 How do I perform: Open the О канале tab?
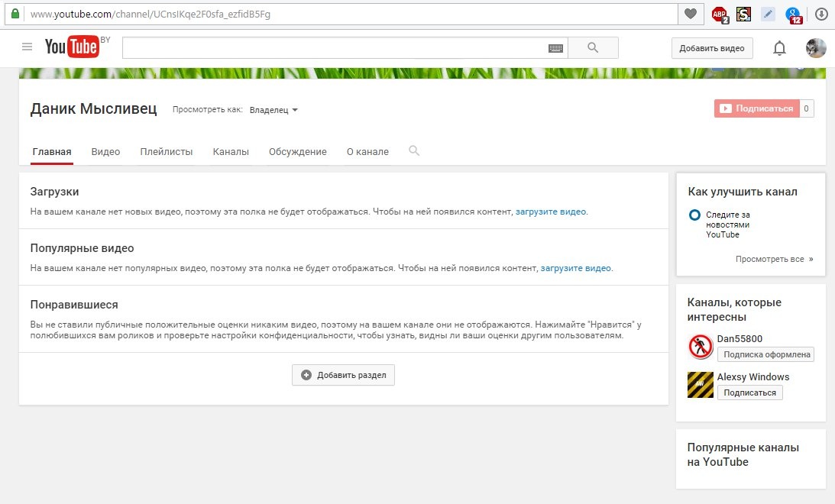coord(367,152)
